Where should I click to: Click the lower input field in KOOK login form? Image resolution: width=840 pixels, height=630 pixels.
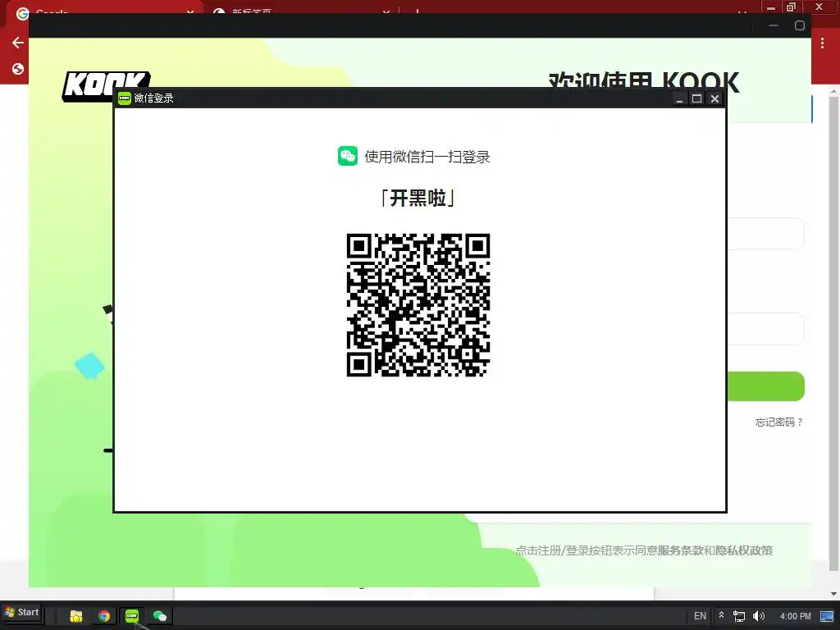click(765, 328)
